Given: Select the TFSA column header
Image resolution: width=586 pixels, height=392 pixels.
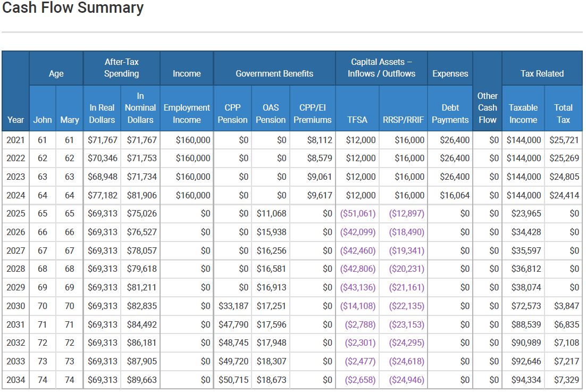Looking at the screenshot, I should click(x=357, y=120).
